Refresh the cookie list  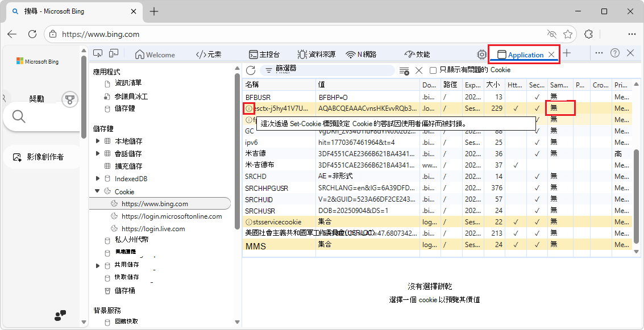pyautogui.click(x=250, y=70)
